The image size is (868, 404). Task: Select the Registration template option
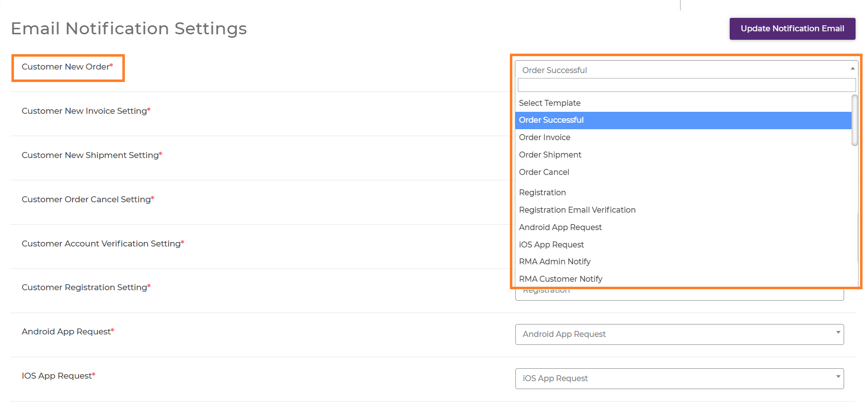tap(542, 193)
